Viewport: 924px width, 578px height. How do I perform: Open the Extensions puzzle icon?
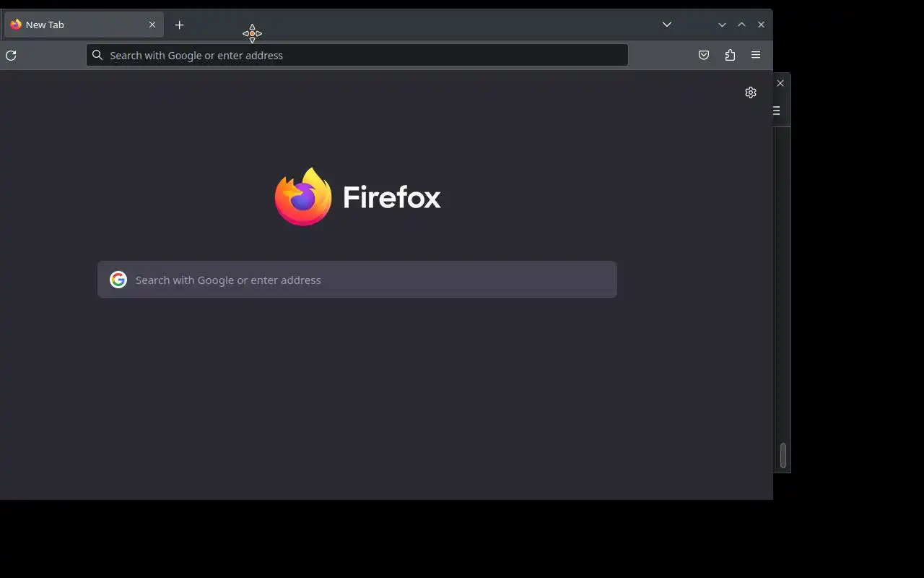click(730, 55)
